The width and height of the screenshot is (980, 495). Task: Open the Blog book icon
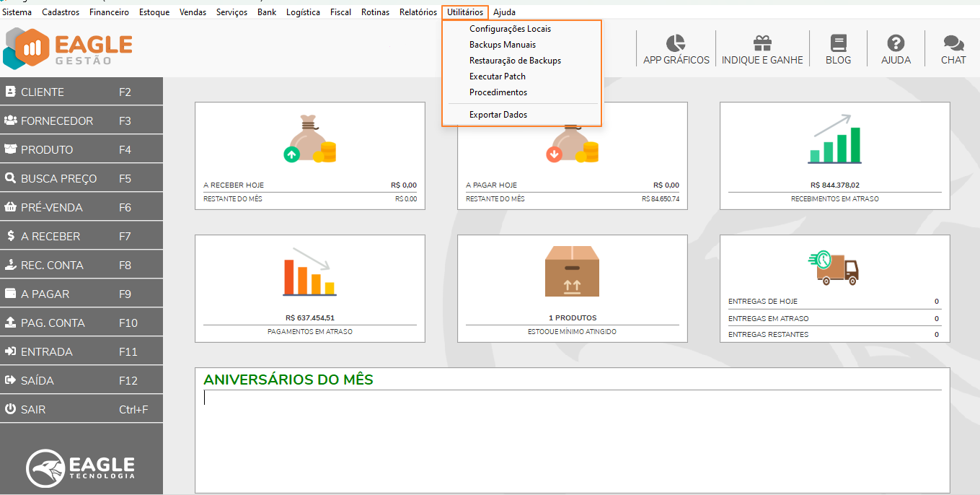pos(838,43)
